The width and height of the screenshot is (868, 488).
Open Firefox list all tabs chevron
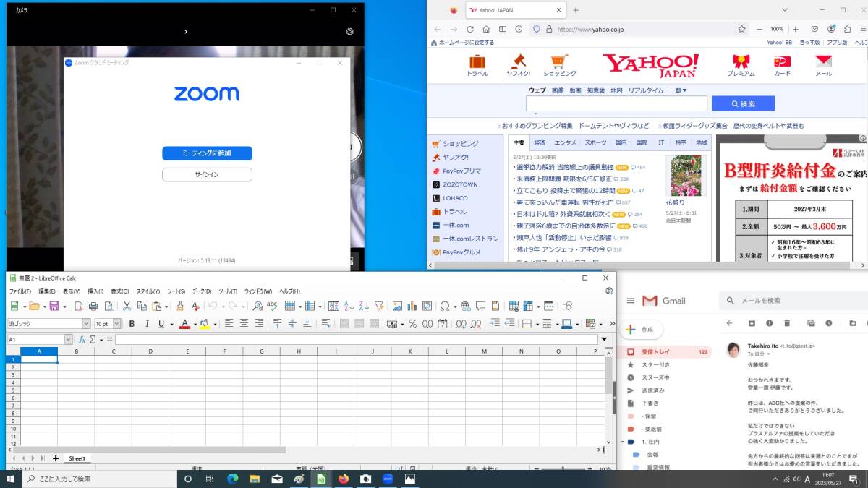tap(786, 10)
